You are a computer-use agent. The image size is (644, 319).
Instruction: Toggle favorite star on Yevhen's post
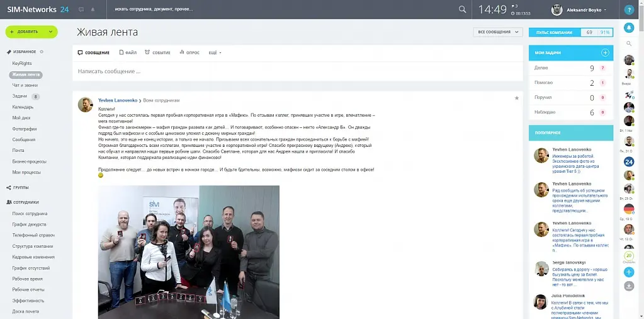[517, 98]
